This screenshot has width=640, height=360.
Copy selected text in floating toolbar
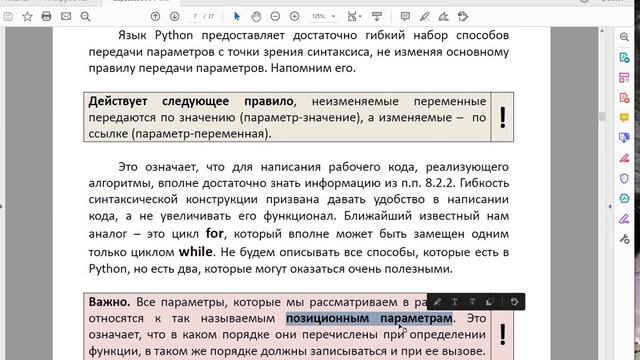pyautogui.click(x=489, y=302)
